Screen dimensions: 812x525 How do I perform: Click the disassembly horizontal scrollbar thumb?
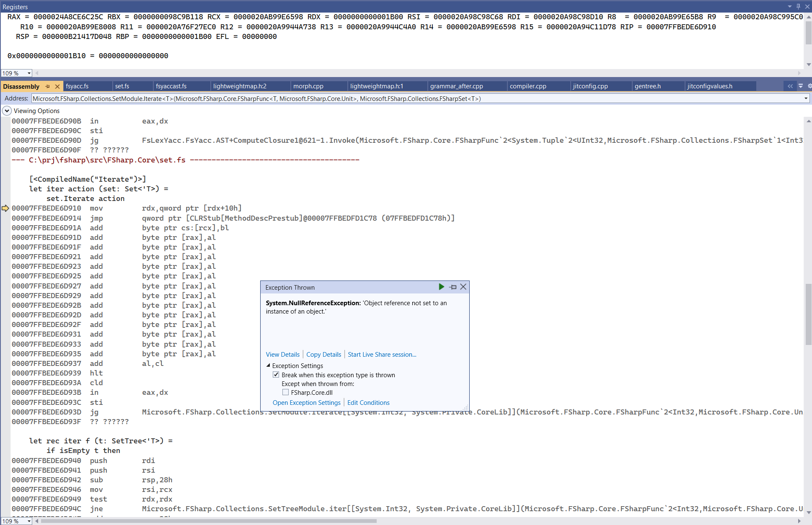click(209, 521)
